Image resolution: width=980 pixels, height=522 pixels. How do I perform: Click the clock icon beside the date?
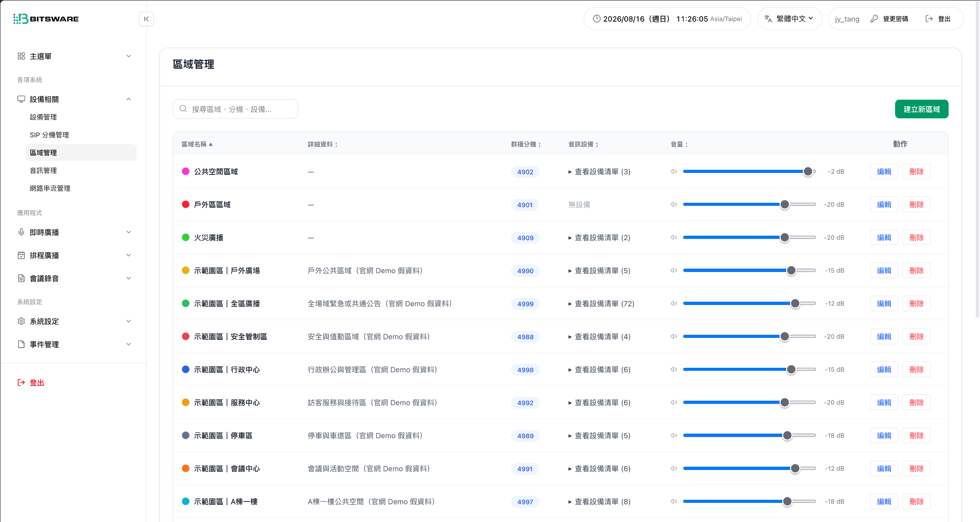597,19
